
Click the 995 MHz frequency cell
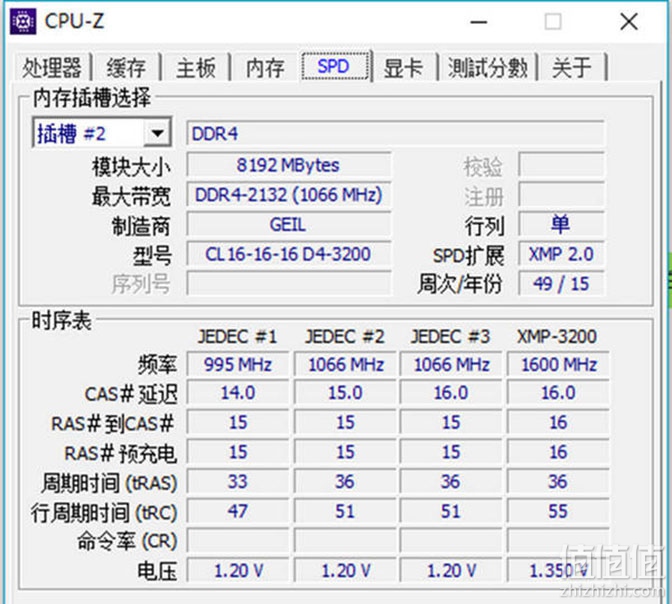[x=237, y=364]
